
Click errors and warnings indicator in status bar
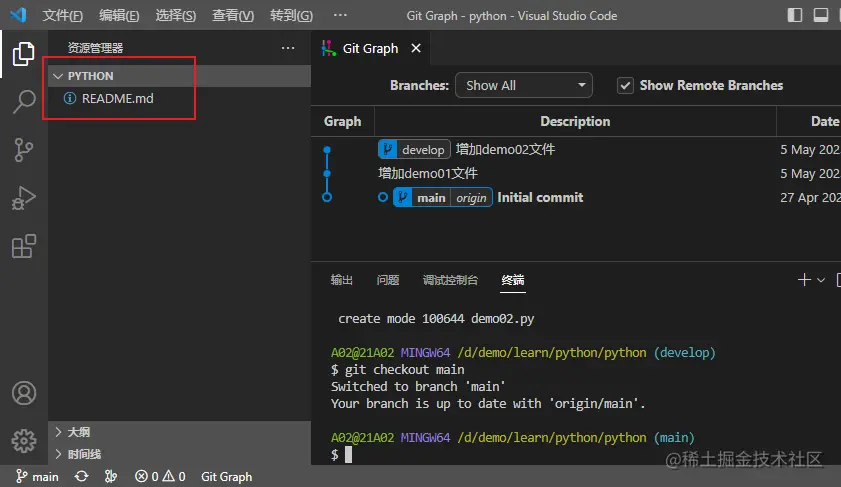[160, 476]
